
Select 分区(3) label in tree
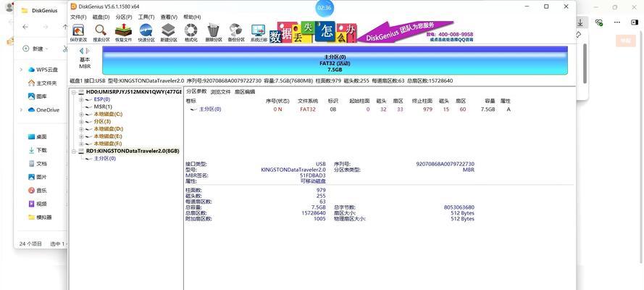click(102, 122)
